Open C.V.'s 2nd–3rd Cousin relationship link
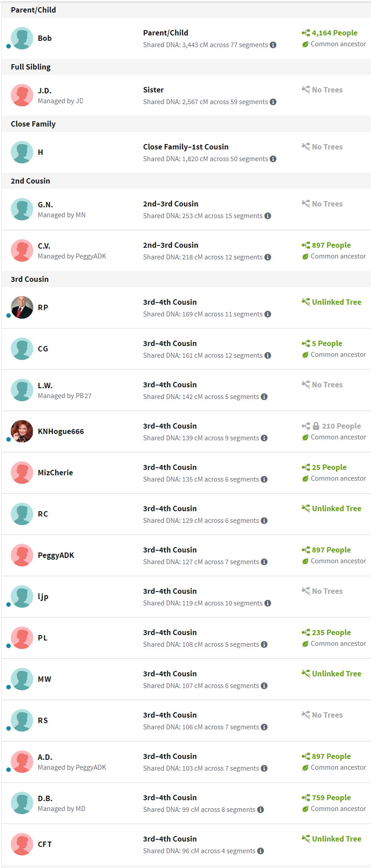 click(171, 245)
